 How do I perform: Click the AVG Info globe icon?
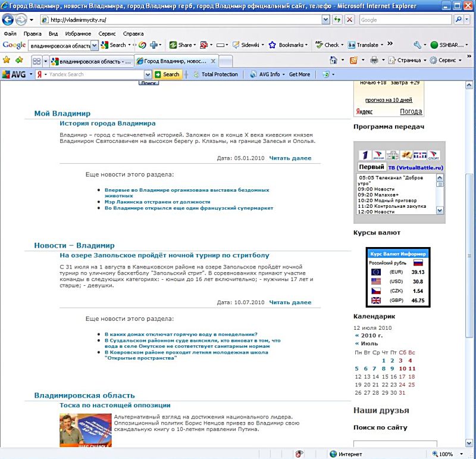tap(253, 74)
